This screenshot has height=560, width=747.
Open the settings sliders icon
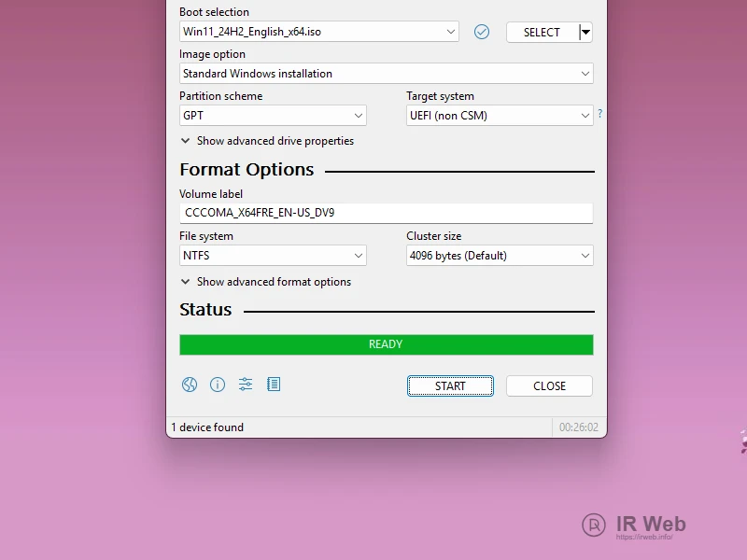click(x=246, y=385)
